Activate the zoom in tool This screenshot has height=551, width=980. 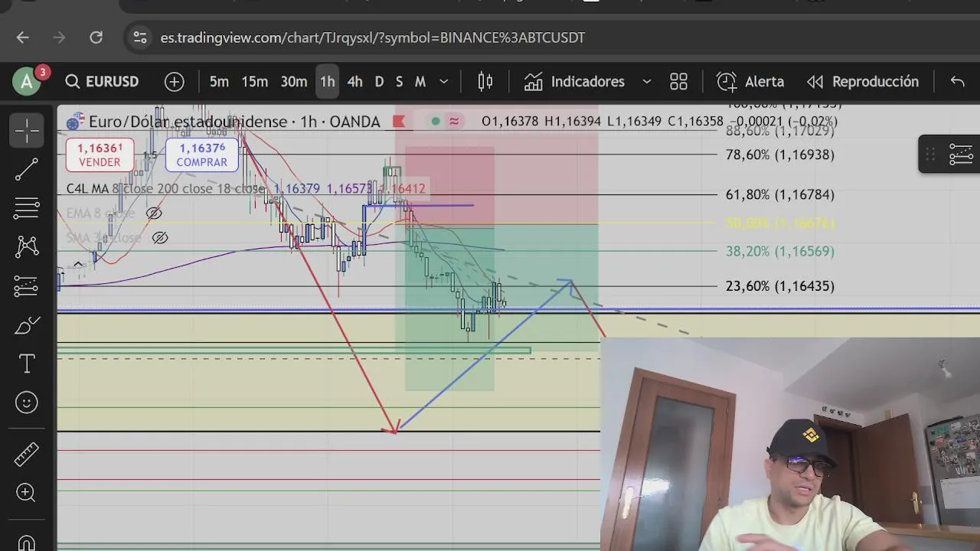click(x=27, y=493)
